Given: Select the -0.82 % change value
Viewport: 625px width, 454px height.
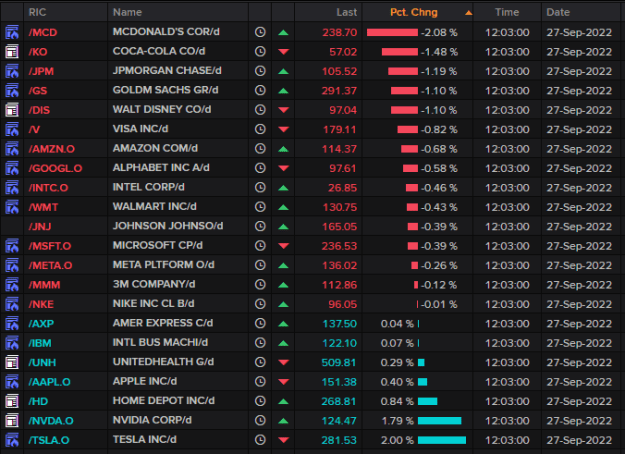Looking at the screenshot, I should click(x=439, y=130).
